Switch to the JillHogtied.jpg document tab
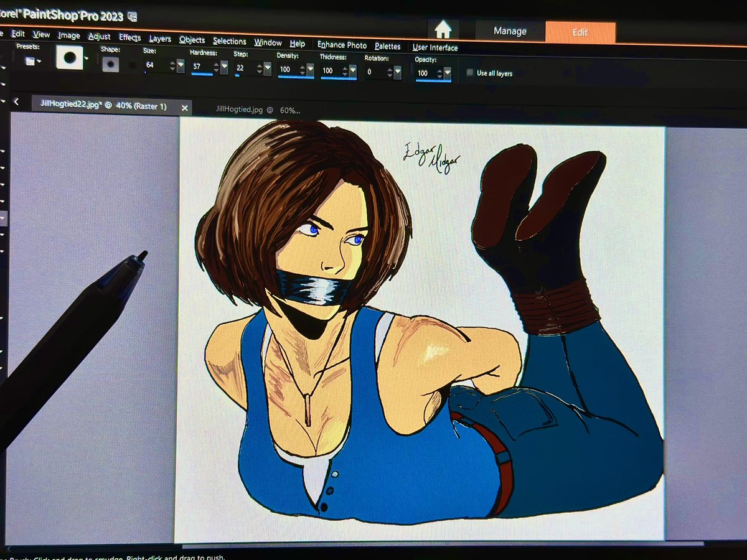 pyautogui.click(x=257, y=110)
